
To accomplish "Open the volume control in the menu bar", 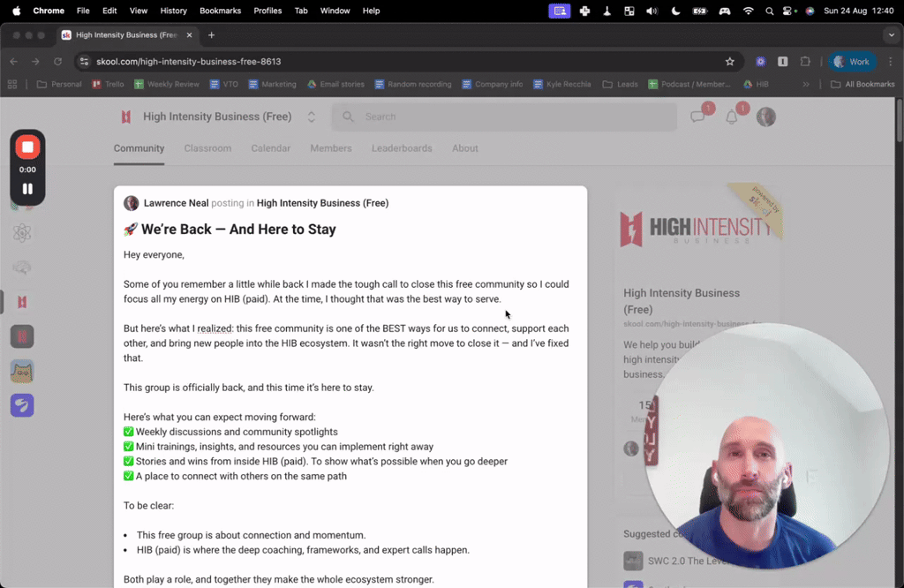I will 652,11.
